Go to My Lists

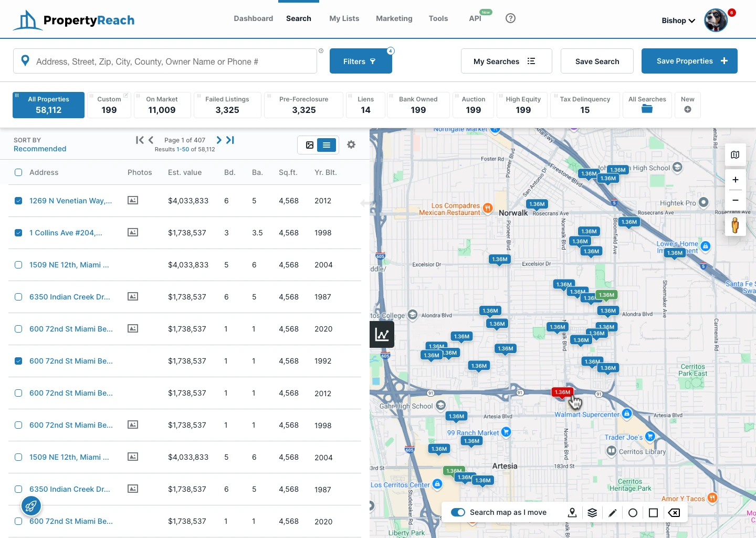[x=344, y=18]
